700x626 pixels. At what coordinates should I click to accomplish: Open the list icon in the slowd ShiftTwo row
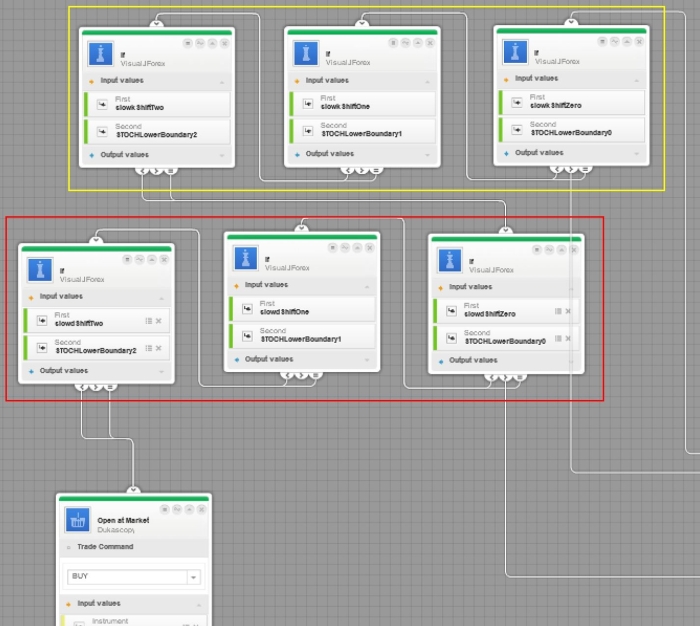pyautogui.click(x=149, y=321)
